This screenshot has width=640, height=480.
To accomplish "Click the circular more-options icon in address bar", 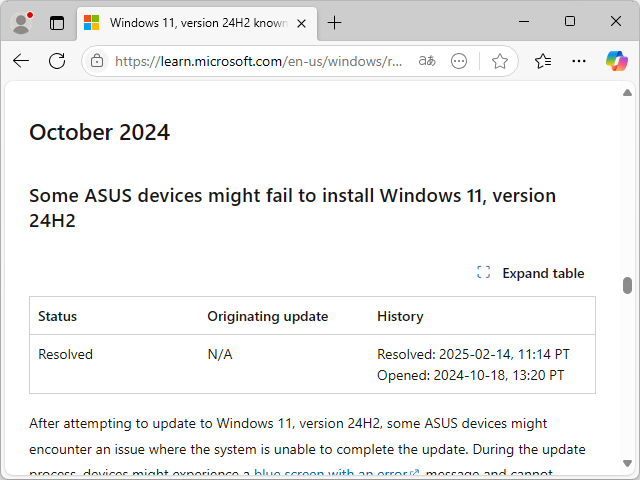I will click(x=459, y=61).
